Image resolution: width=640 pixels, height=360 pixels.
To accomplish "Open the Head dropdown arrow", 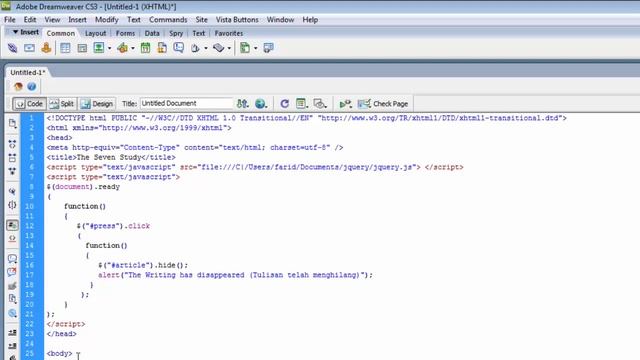I will tap(206, 48).
